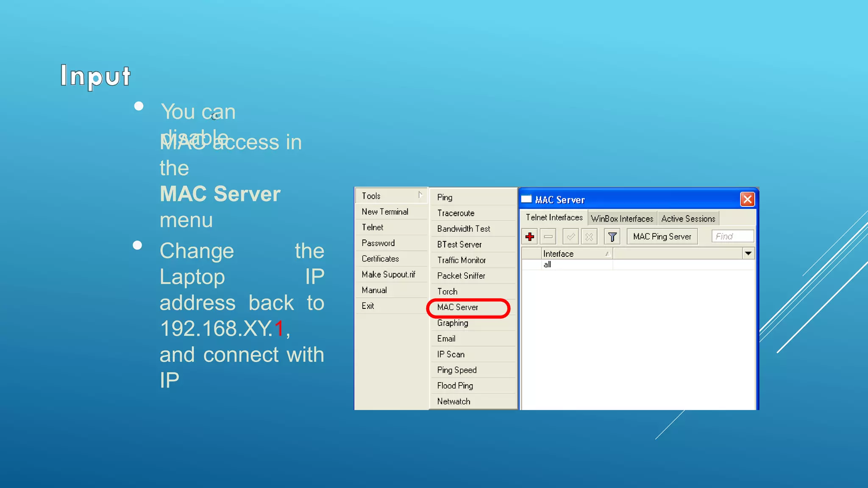This screenshot has height=488, width=868.
Task: Select the Password menu item
Action: point(391,243)
